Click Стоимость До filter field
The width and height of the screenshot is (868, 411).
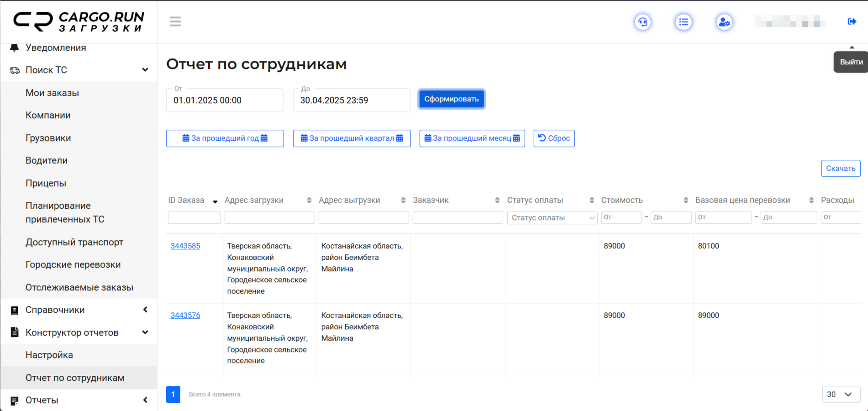[x=671, y=217]
